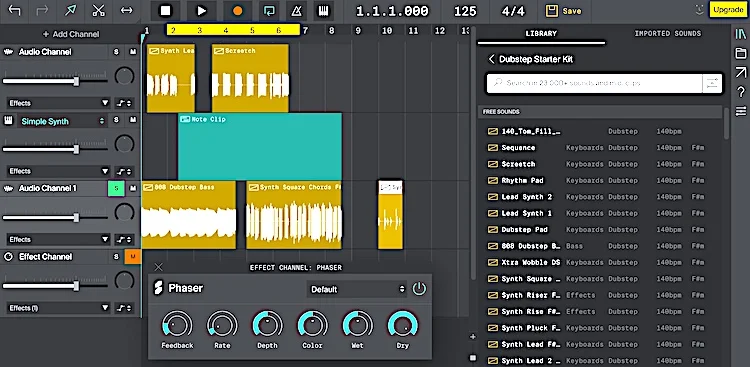Viewport: 750px width, 367px height.
Task: Open help question mark icon
Action: (x=740, y=92)
